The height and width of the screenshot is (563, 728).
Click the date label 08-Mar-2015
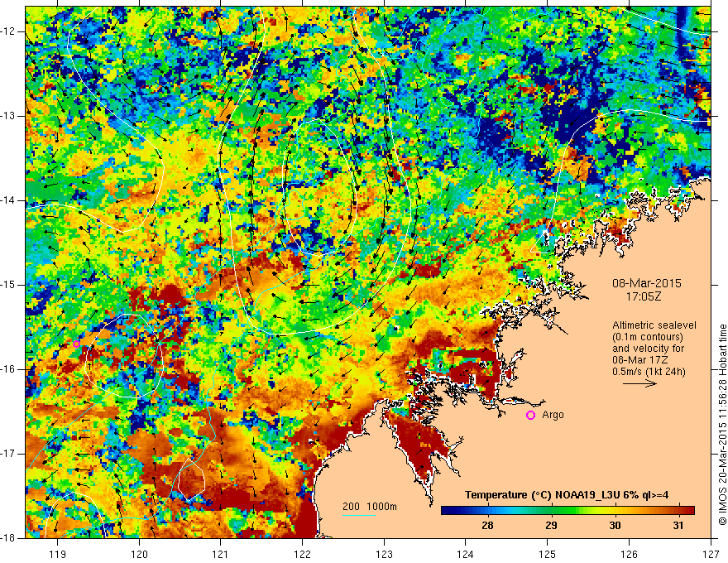point(647,283)
